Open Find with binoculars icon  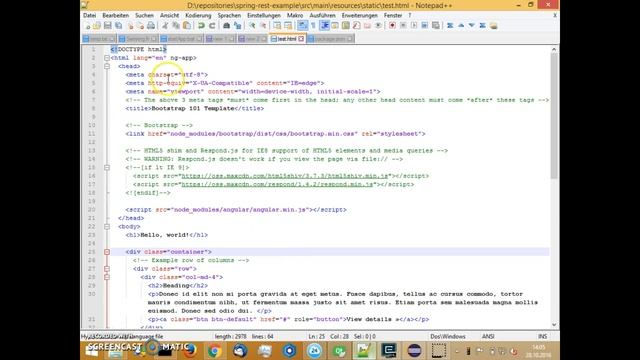coord(226,26)
